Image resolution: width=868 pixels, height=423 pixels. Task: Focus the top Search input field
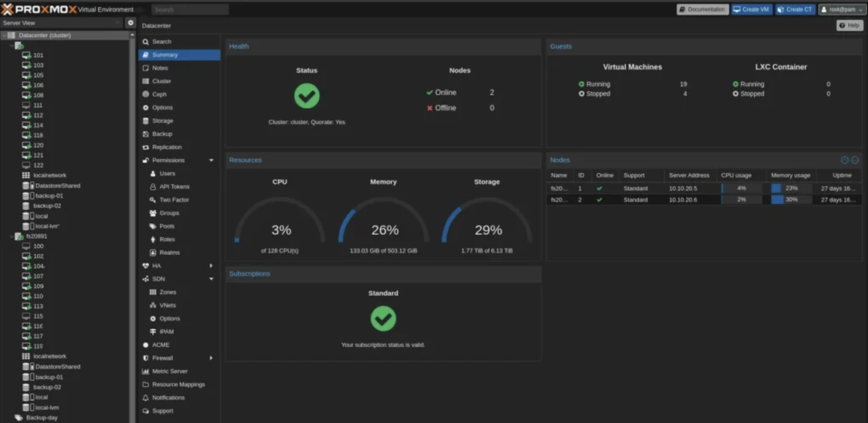[190, 9]
